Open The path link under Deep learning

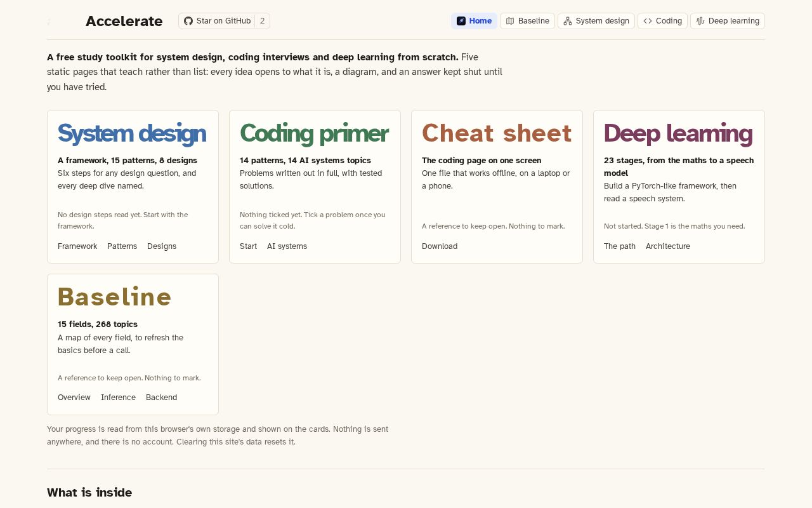tap(620, 246)
